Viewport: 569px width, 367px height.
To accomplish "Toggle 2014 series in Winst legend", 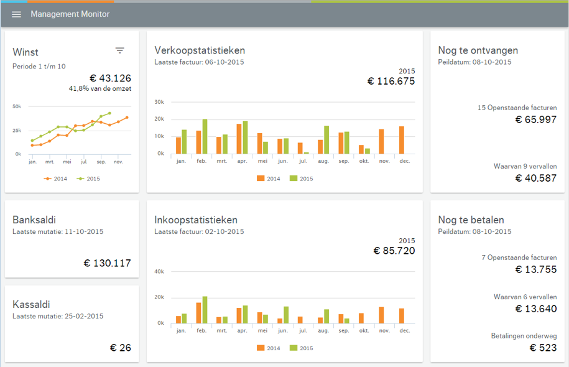I will [56, 179].
